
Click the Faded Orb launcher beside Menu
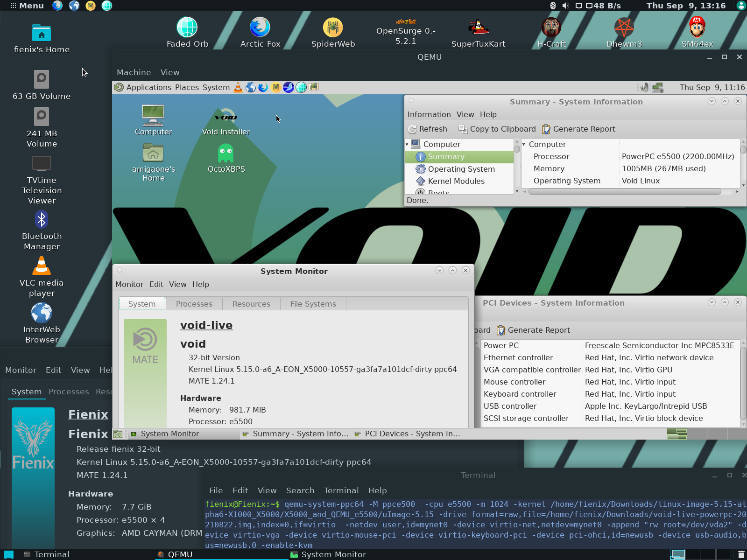pyautogui.click(x=107, y=6)
